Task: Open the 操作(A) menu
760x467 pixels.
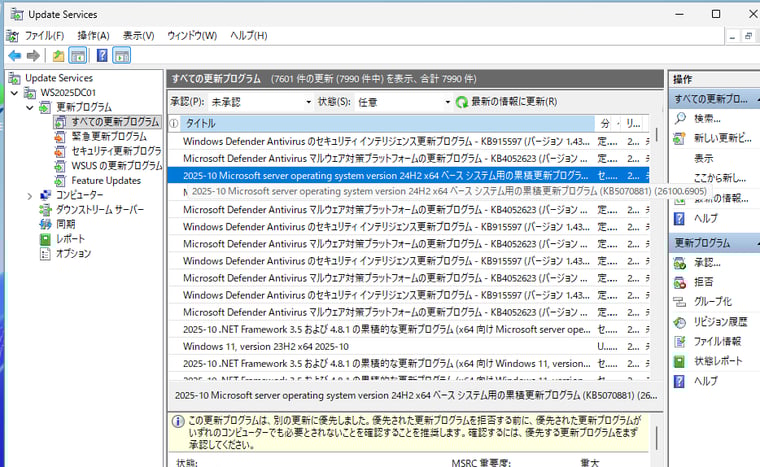Action: 93,36
